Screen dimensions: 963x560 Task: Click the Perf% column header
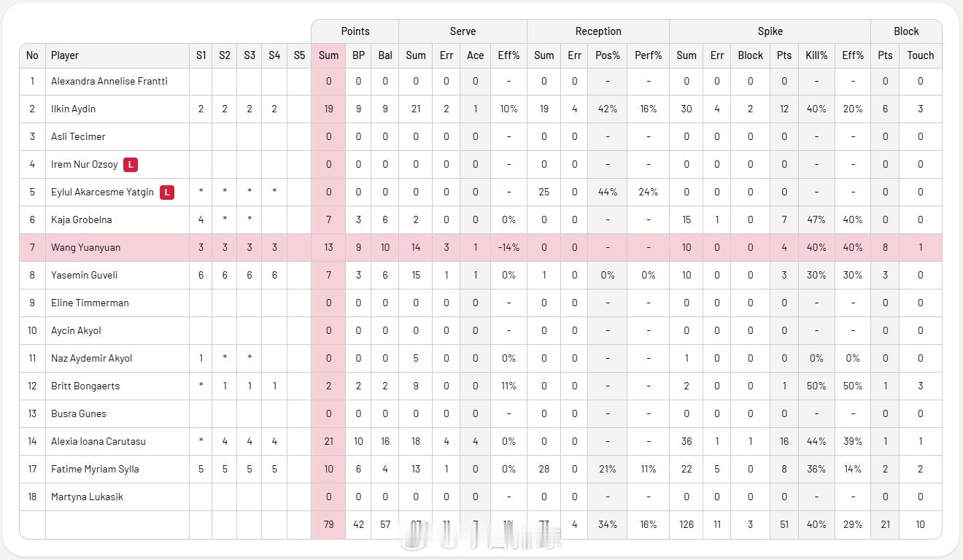(x=648, y=55)
